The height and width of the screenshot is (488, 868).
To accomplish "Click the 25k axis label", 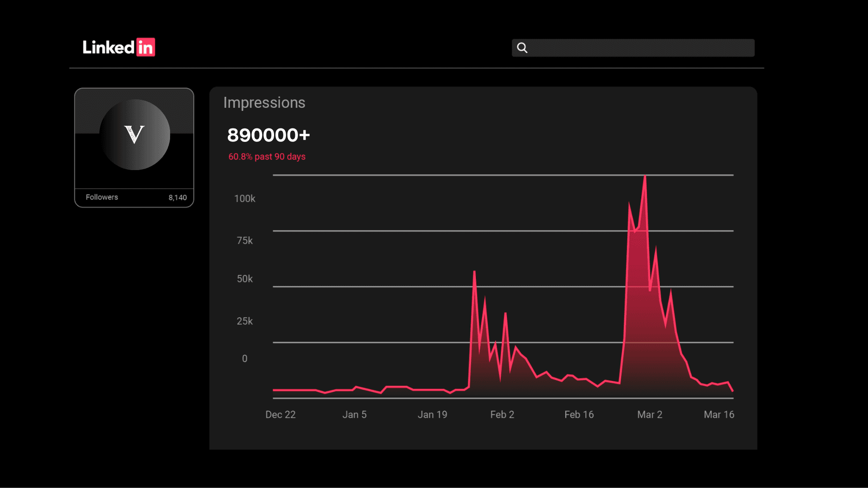I will [245, 321].
